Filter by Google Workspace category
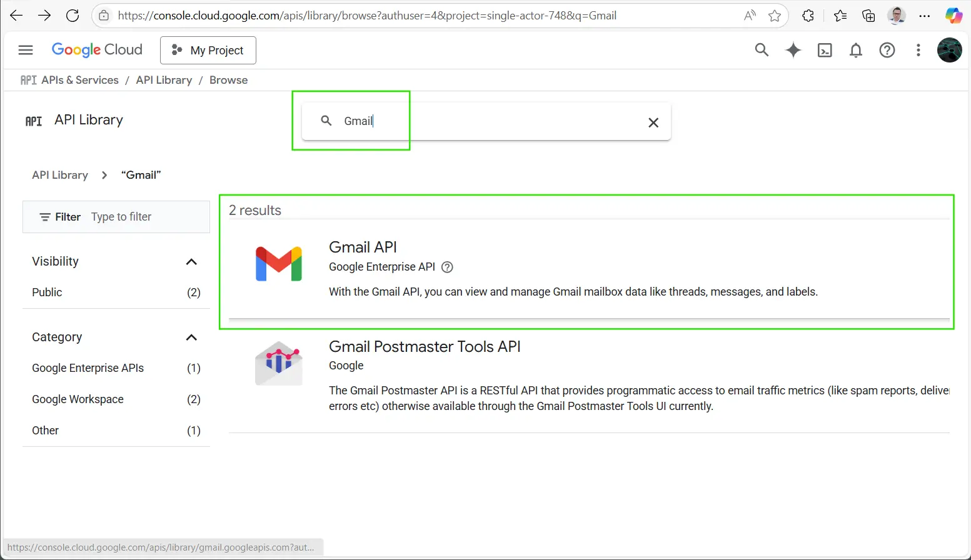This screenshot has width=971, height=560. tap(78, 399)
